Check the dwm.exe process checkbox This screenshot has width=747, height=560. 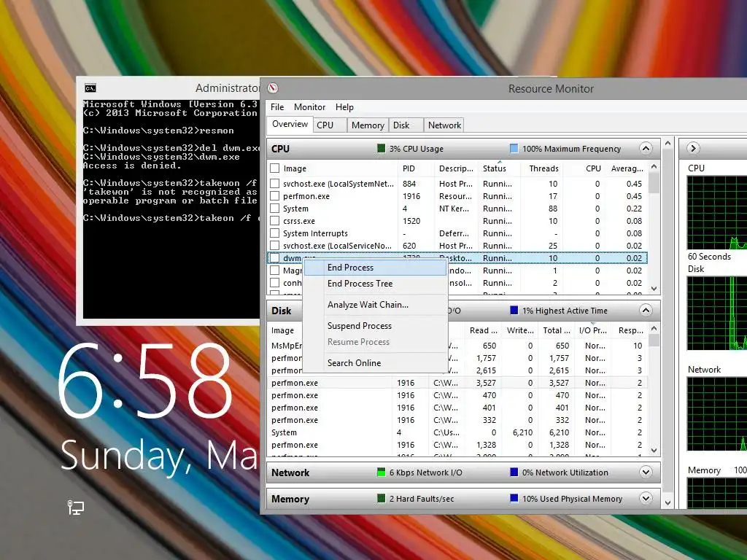click(x=274, y=257)
